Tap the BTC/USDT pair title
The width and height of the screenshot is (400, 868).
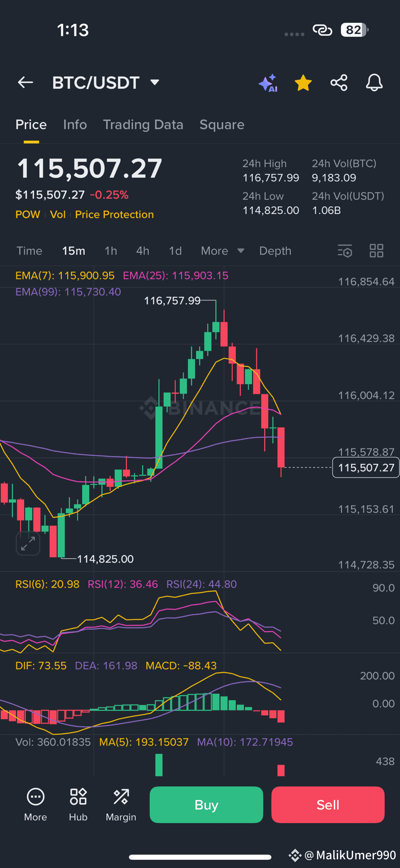96,83
